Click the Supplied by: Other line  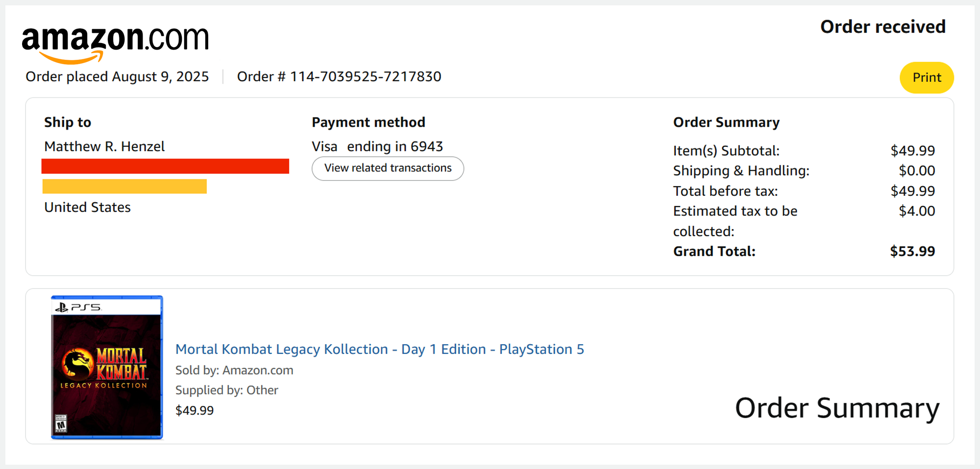click(226, 391)
